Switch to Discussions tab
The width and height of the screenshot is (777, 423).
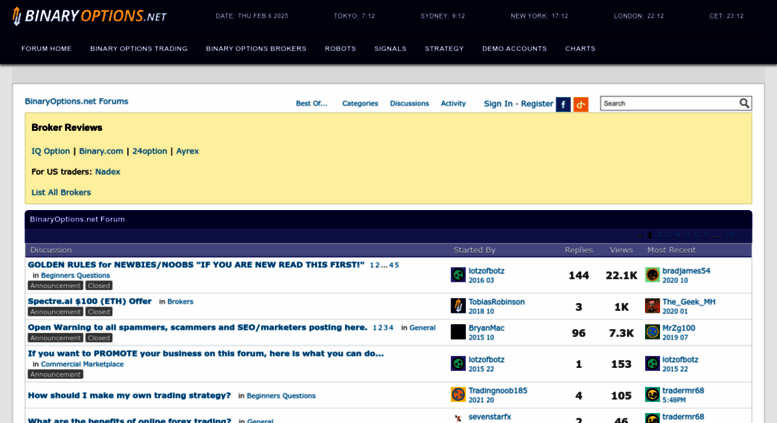(x=409, y=104)
